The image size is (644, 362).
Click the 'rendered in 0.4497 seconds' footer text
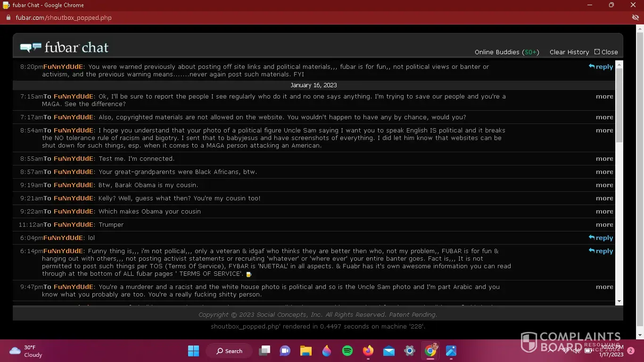point(318,327)
